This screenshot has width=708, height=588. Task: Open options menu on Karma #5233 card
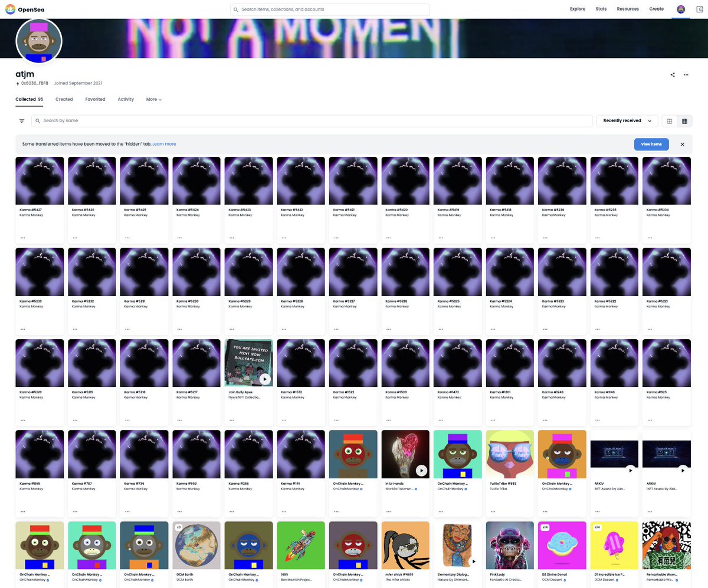[x=23, y=329]
